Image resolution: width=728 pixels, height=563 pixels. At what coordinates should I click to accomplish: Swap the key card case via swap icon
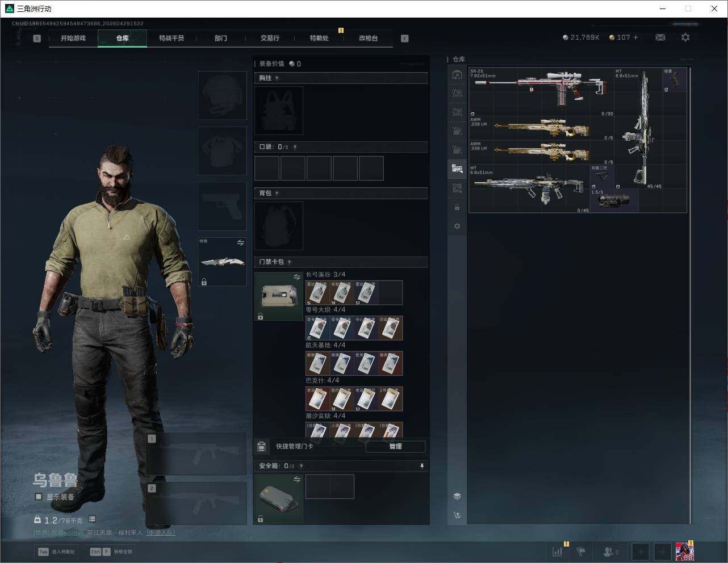pos(297,277)
